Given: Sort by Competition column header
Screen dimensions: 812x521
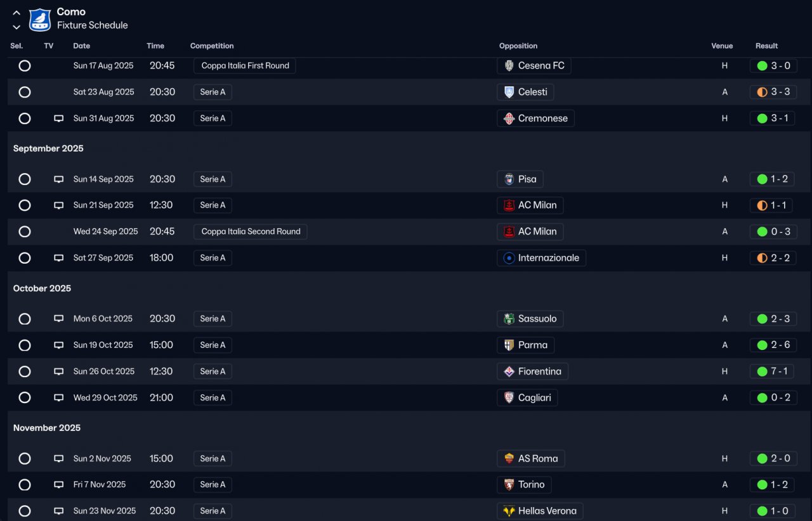Looking at the screenshot, I should click(x=212, y=46).
